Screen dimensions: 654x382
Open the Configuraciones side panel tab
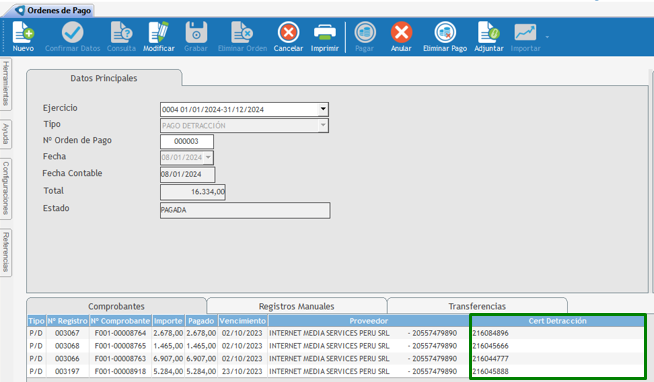pyautogui.click(x=5, y=188)
